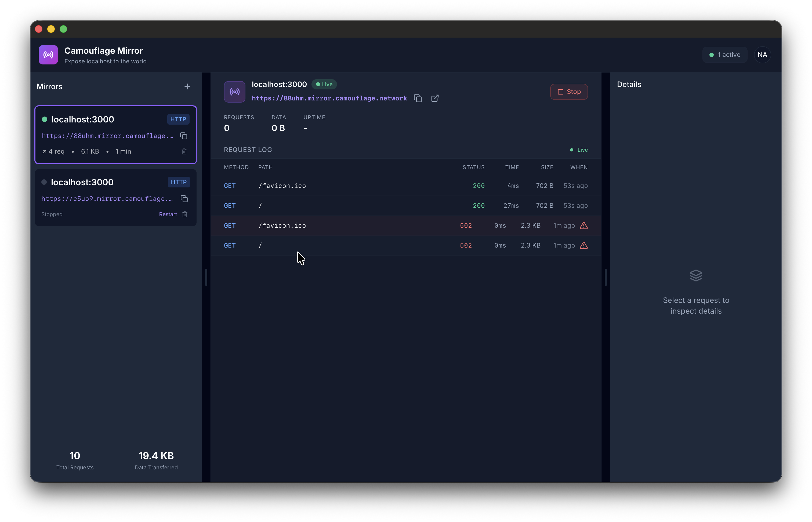
Task: Click the METHOD column header
Action: pos(236,168)
